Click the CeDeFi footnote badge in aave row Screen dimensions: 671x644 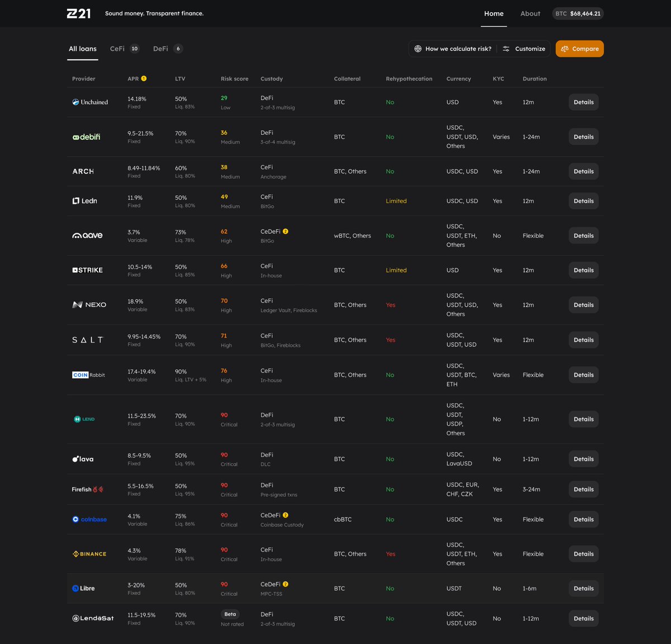click(285, 231)
